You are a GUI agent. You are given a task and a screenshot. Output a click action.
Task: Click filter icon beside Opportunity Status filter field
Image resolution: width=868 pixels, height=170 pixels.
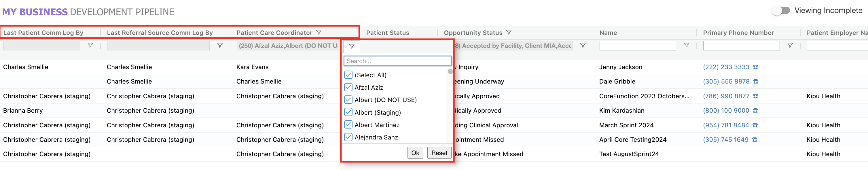(x=583, y=45)
